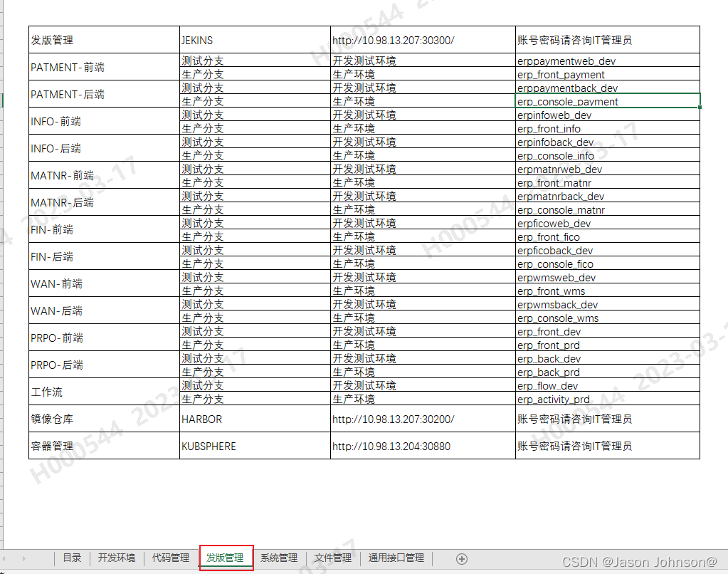Open the KubeSphere URL http://10.98.13.204:30880
Viewport: 728px width, 574px height.
pos(391,447)
